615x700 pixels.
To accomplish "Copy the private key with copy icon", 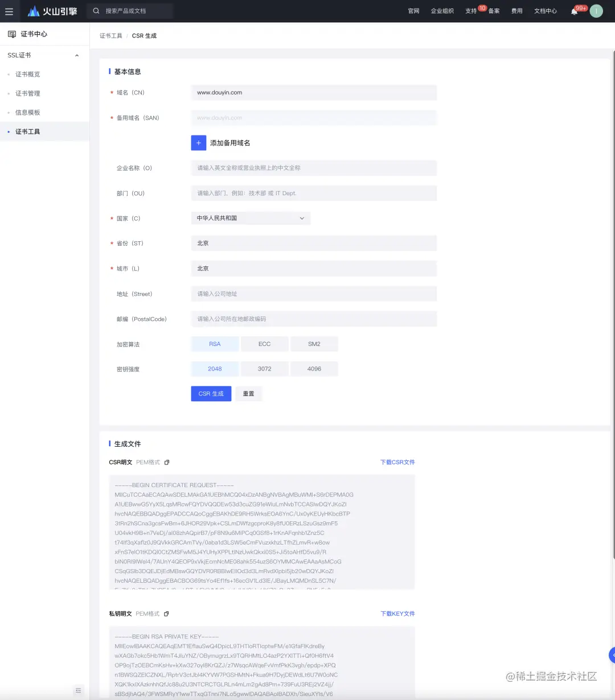I will (166, 613).
